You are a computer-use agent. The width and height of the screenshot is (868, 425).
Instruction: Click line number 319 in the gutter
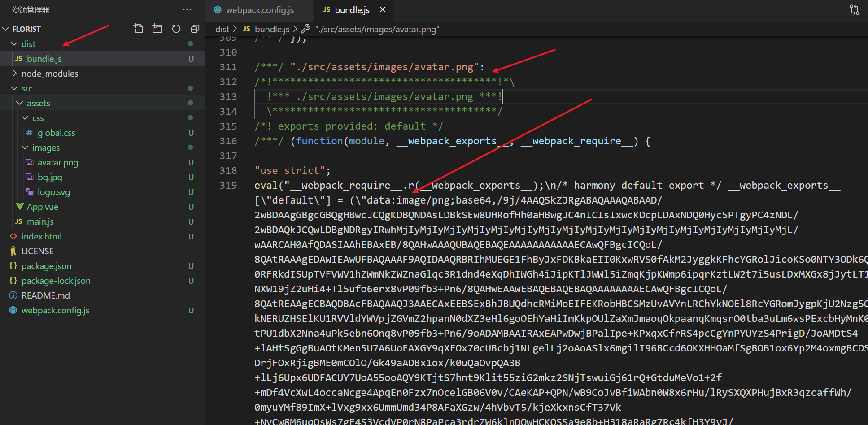point(228,186)
